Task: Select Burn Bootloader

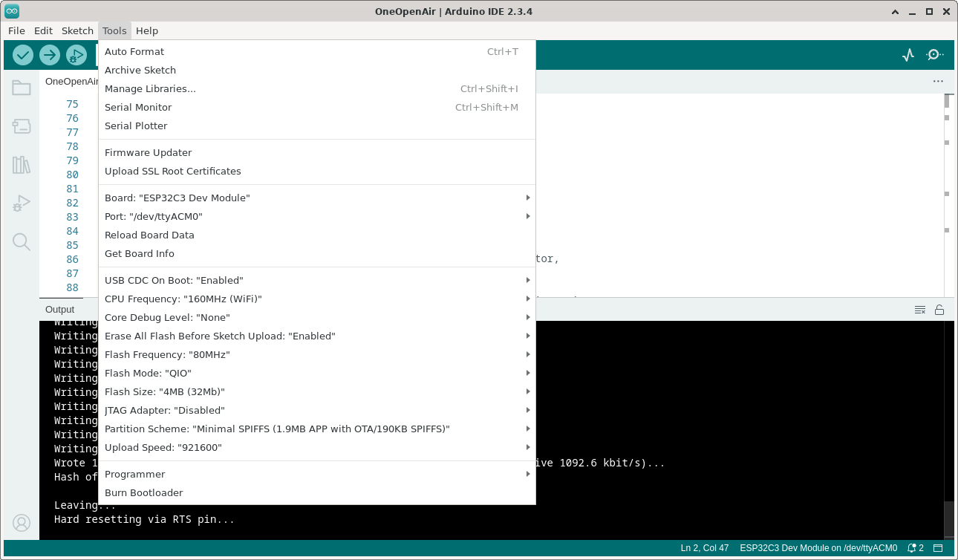Action: click(317, 492)
